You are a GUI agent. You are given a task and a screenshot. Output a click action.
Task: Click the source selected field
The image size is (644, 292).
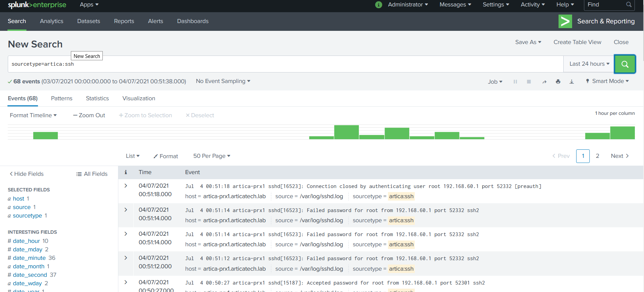pos(22,207)
